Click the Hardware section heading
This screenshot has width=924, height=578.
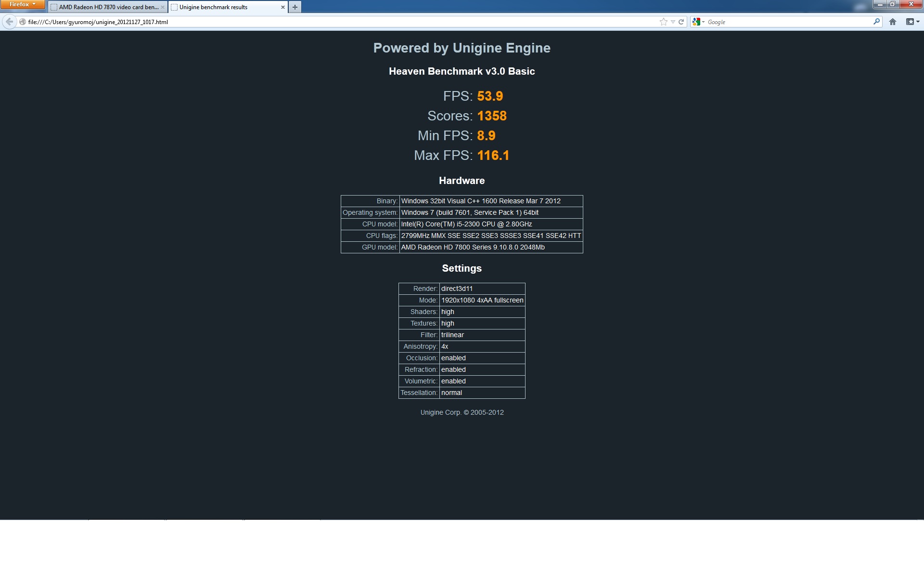(x=462, y=181)
